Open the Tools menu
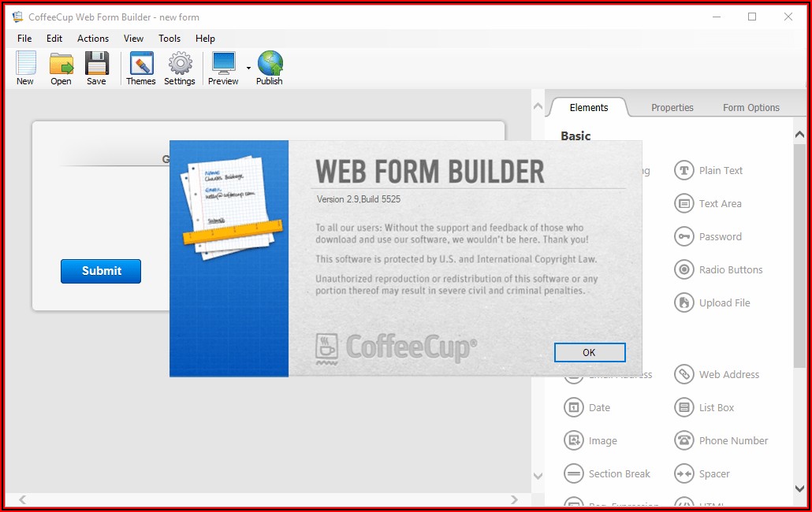This screenshot has height=512, width=812. pyautogui.click(x=169, y=39)
